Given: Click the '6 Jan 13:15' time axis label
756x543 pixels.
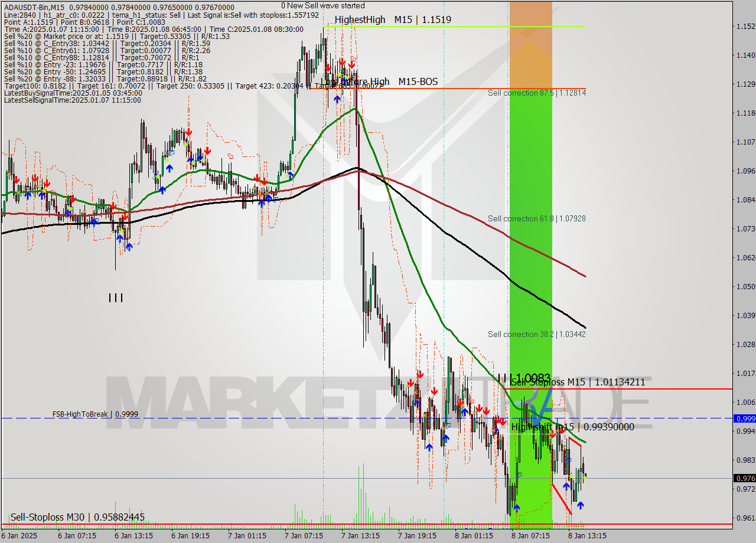Looking at the screenshot, I should pos(134,536).
